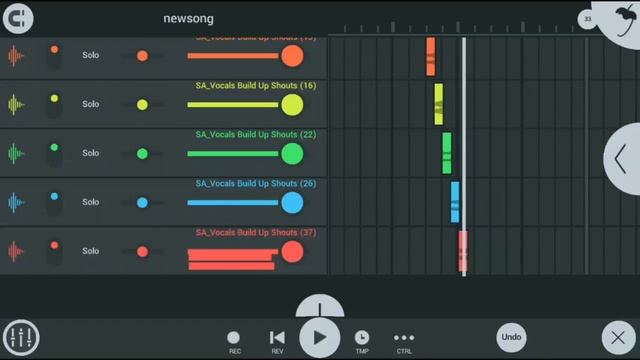This screenshot has height=360, width=640.
Task: Click volume slider handle of orange track
Action: [x=292, y=56]
